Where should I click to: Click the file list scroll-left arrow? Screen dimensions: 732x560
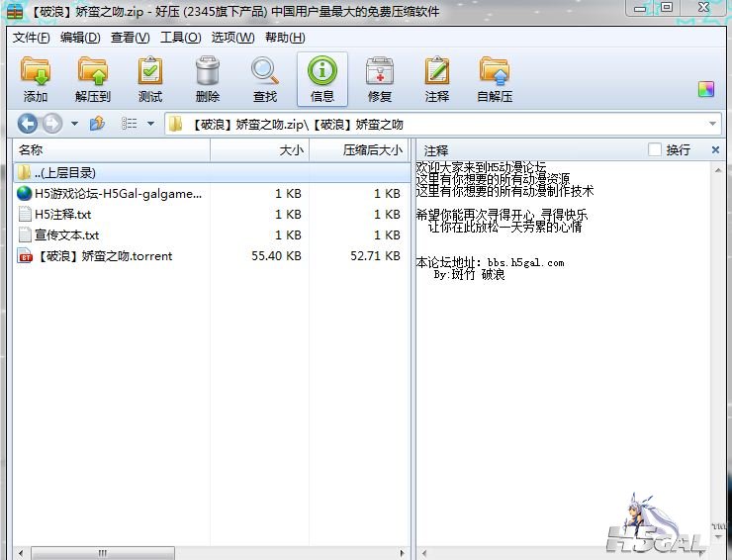(21, 553)
